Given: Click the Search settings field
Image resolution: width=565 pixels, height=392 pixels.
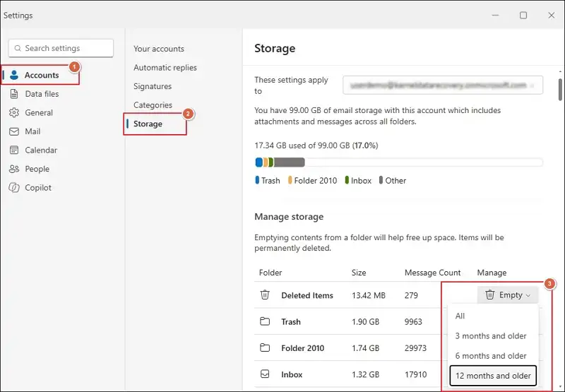Looking at the screenshot, I should 61,48.
